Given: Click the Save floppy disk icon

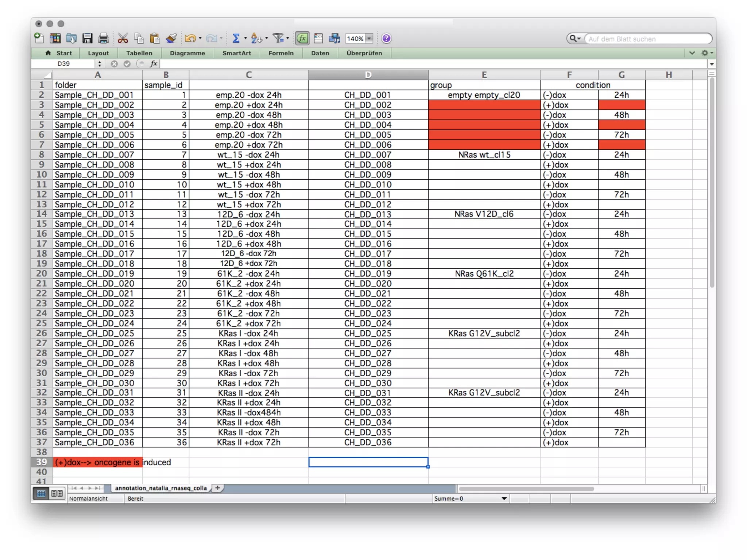Looking at the screenshot, I should (87, 38).
